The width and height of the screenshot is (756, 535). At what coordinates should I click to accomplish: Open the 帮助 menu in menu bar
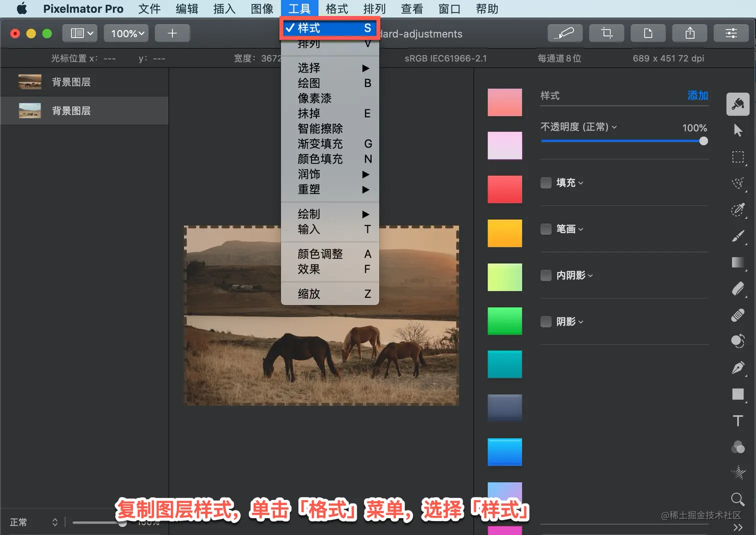coord(487,8)
